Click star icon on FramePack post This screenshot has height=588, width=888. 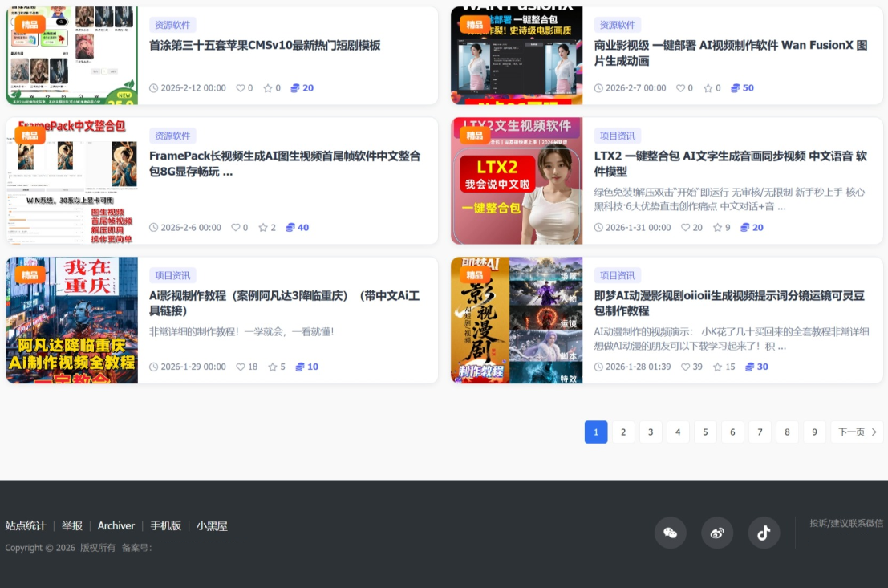tap(263, 228)
